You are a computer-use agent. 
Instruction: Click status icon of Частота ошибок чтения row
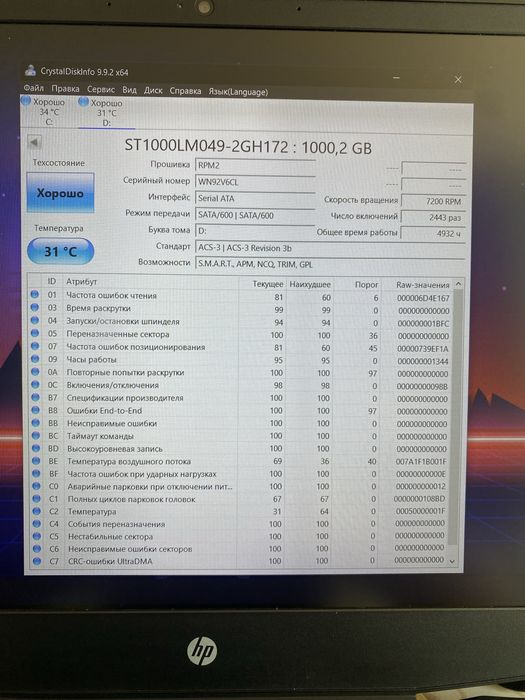[34, 295]
